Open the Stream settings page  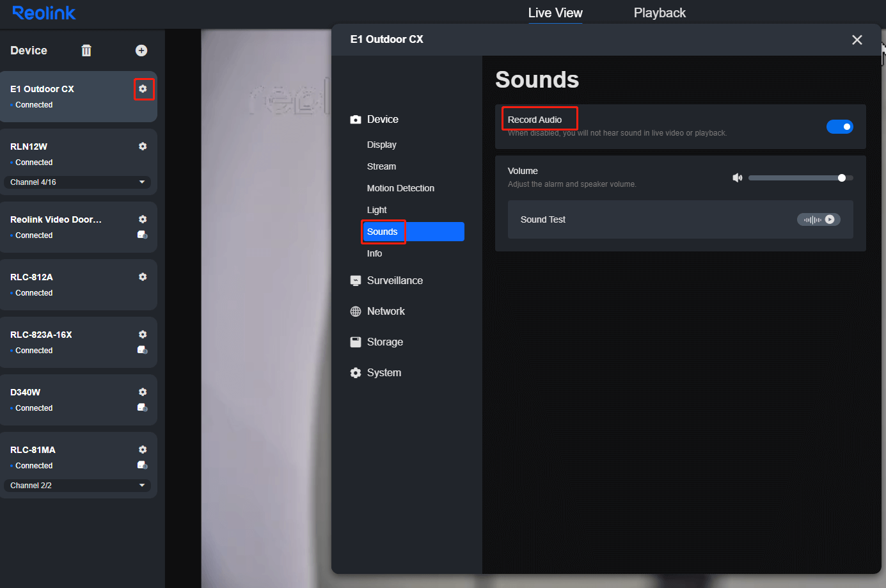382,166
